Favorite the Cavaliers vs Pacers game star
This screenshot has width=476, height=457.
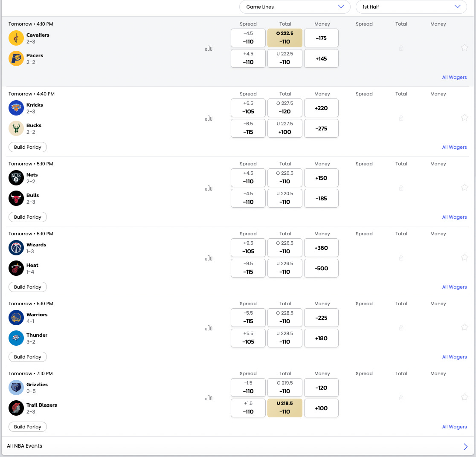click(x=464, y=48)
